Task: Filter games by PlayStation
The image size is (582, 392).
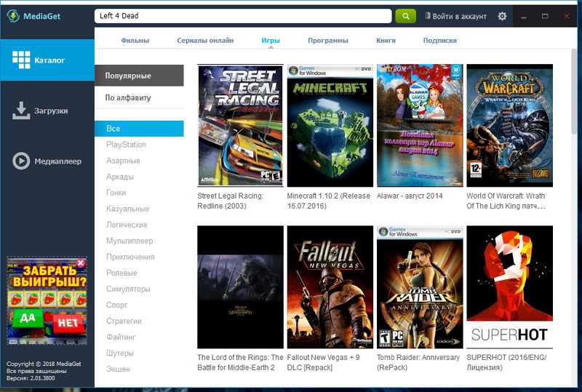Action: [126, 145]
